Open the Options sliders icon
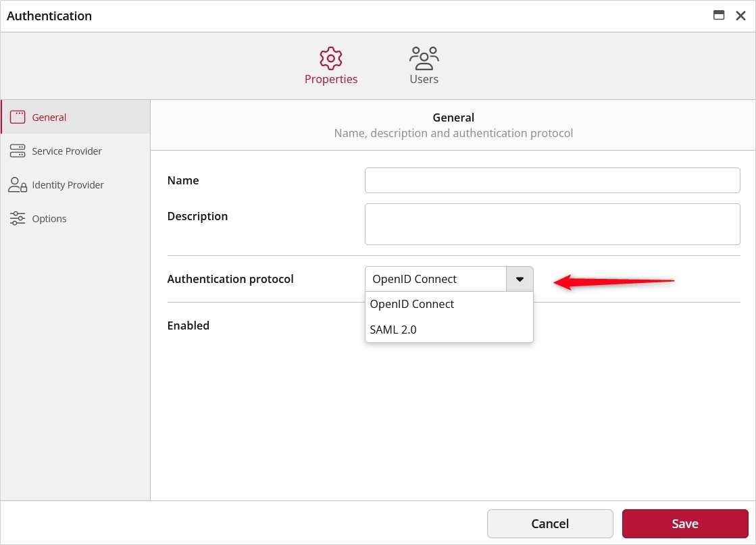 [18, 218]
